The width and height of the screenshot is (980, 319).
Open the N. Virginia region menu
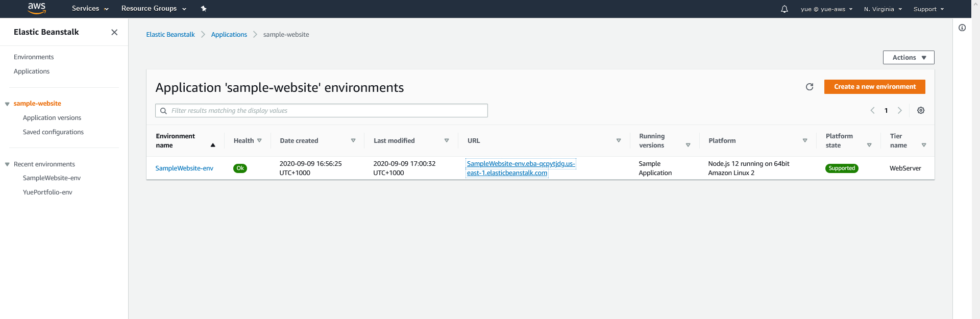tap(883, 9)
